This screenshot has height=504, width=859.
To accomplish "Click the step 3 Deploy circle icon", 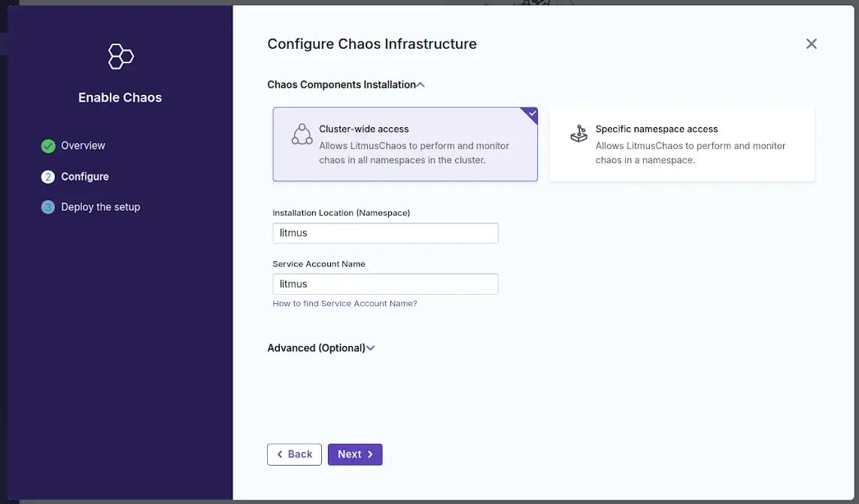I will coord(48,207).
